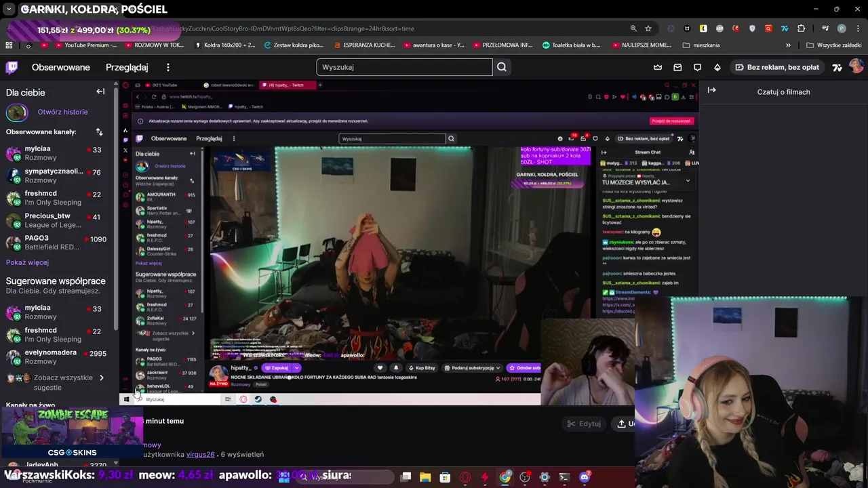Open PRZEŁOMOWA INF bookmark
This screenshot has width=868, height=488.
pyautogui.click(x=502, y=45)
